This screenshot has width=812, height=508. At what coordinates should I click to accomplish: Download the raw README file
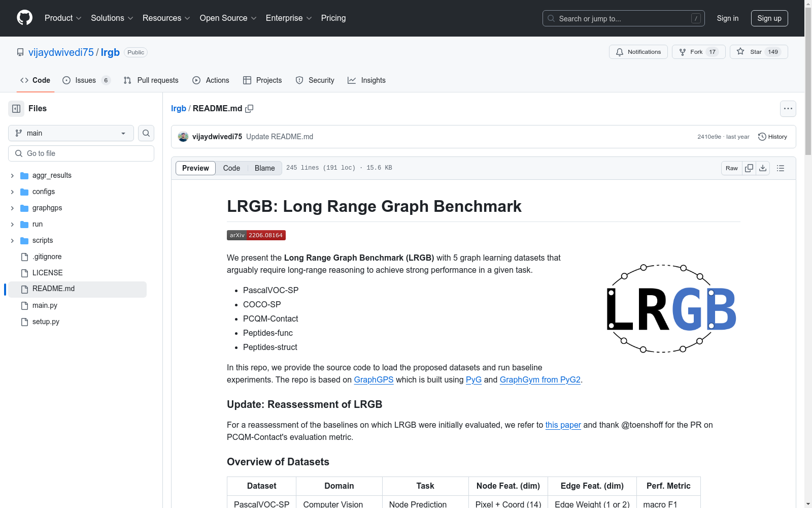763,168
